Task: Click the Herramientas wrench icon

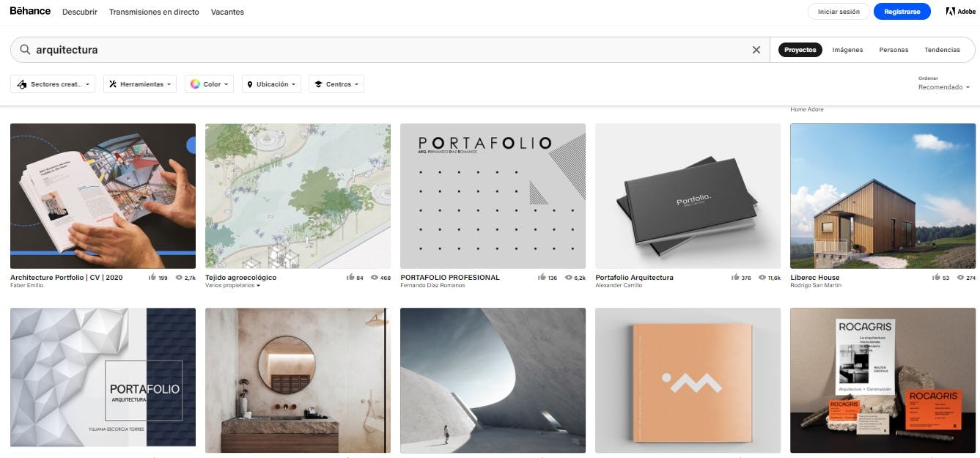Action: pyautogui.click(x=112, y=84)
